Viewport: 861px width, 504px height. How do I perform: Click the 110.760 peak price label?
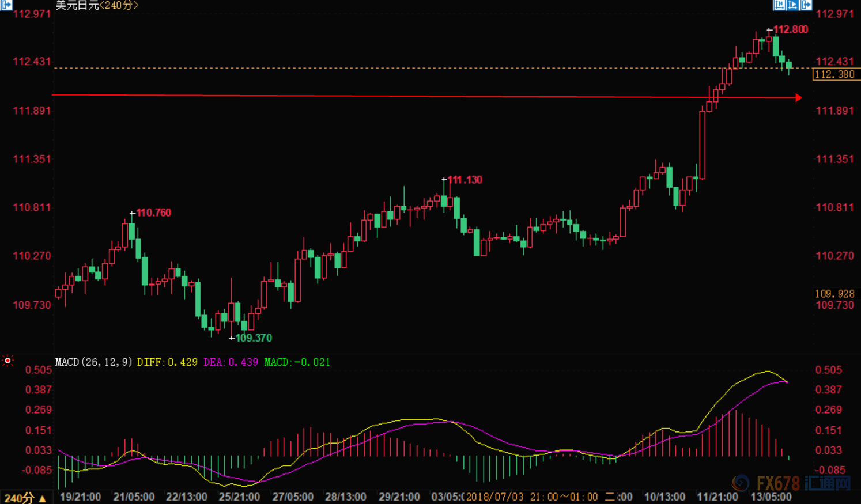click(x=153, y=213)
